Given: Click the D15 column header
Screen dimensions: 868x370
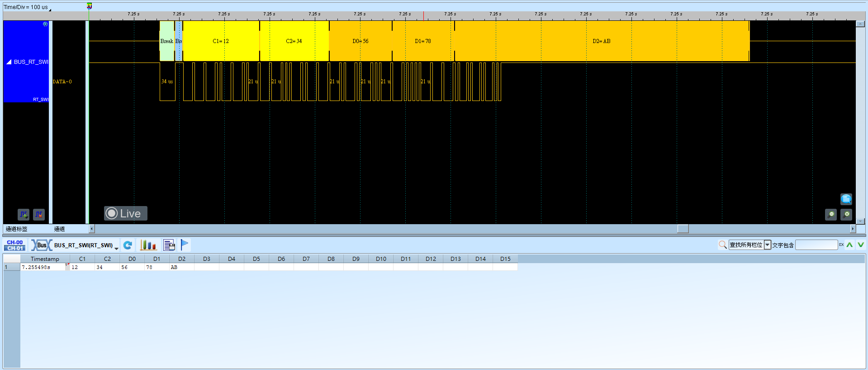Looking at the screenshot, I should [x=505, y=259].
